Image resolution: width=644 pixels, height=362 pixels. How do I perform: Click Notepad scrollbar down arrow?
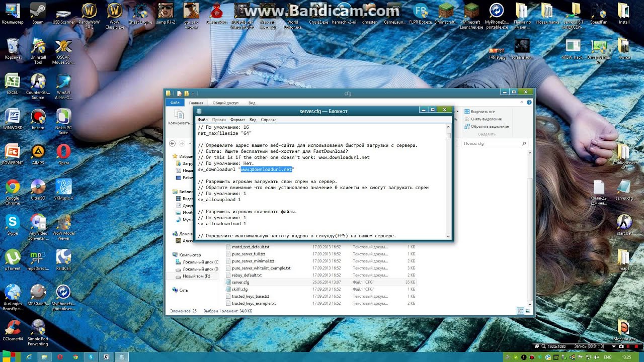448,236
